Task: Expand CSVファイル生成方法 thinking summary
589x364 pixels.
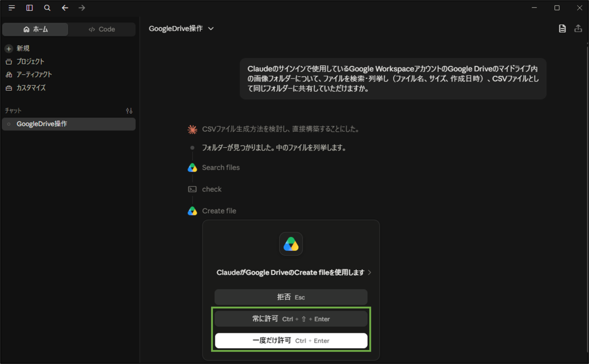Action: click(280, 130)
